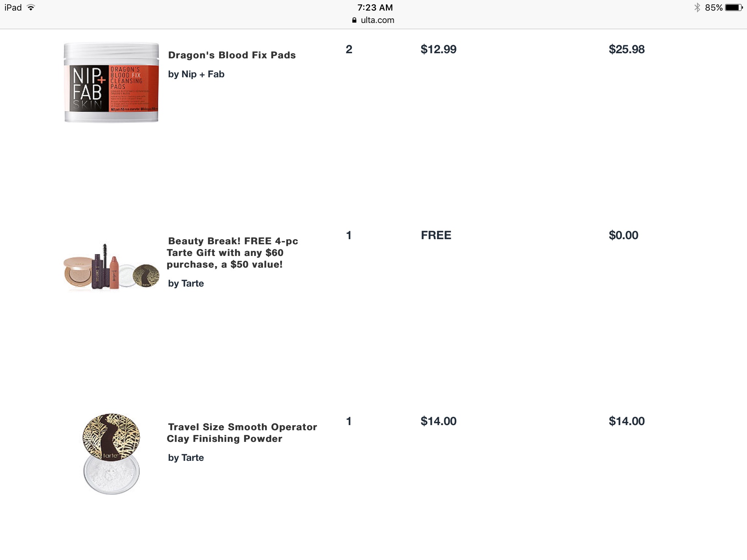The image size is (747, 560).
Task: Open Travel Size Smooth Operator powder link
Action: pyautogui.click(x=242, y=433)
